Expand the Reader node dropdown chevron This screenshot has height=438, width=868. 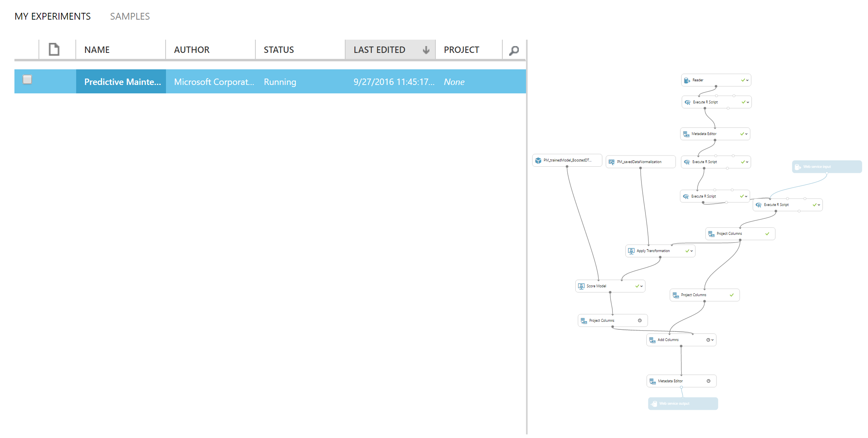[747, 80]
